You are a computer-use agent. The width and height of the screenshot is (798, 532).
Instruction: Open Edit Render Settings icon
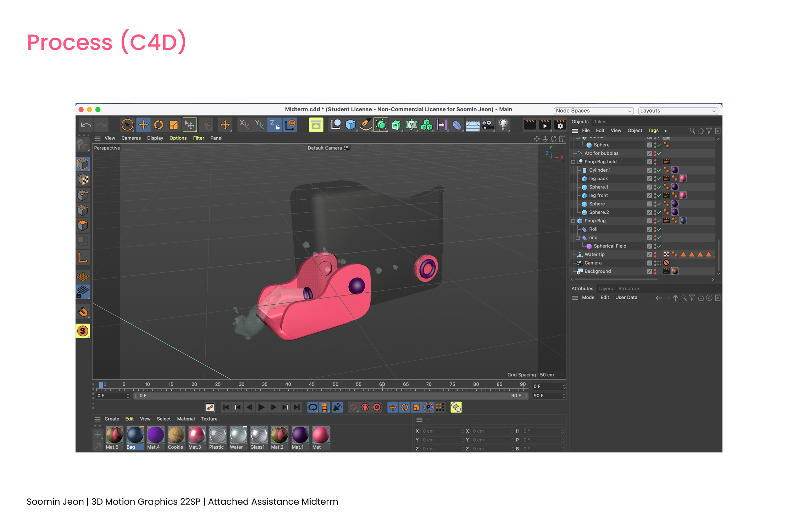click(560, 125)
